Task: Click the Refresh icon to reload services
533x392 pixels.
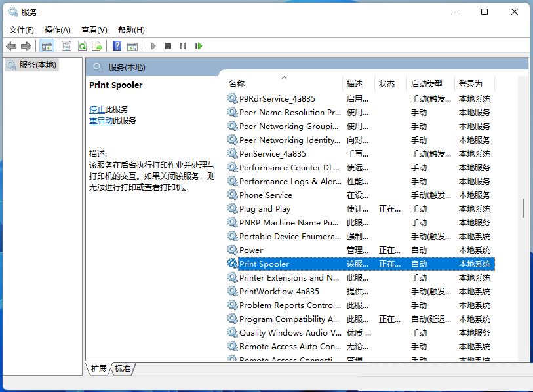Action: 82,46
